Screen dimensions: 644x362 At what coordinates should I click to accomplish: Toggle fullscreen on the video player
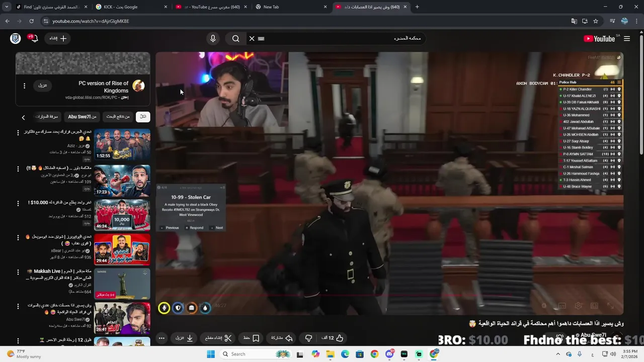(610, 306)
